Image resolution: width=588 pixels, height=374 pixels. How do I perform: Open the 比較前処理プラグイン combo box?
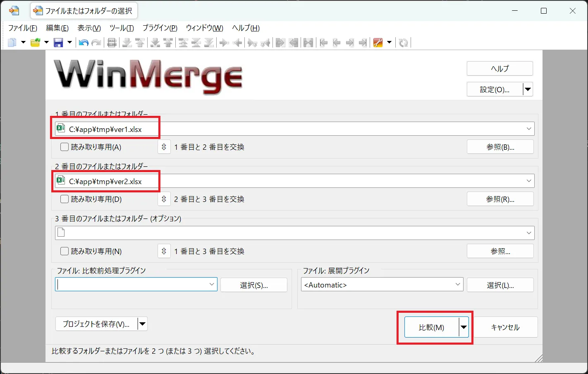[212, 284]
